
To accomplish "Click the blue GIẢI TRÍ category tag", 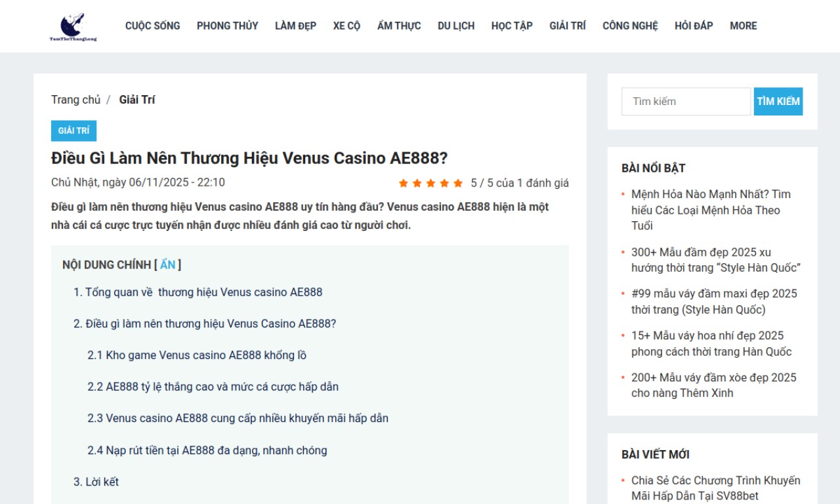I will click(73, 131).
